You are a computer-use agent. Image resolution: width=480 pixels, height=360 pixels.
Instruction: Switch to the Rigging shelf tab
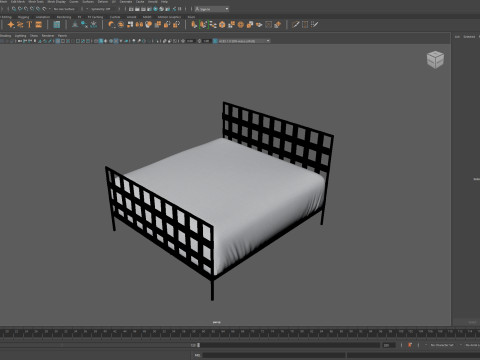point(23,17)
